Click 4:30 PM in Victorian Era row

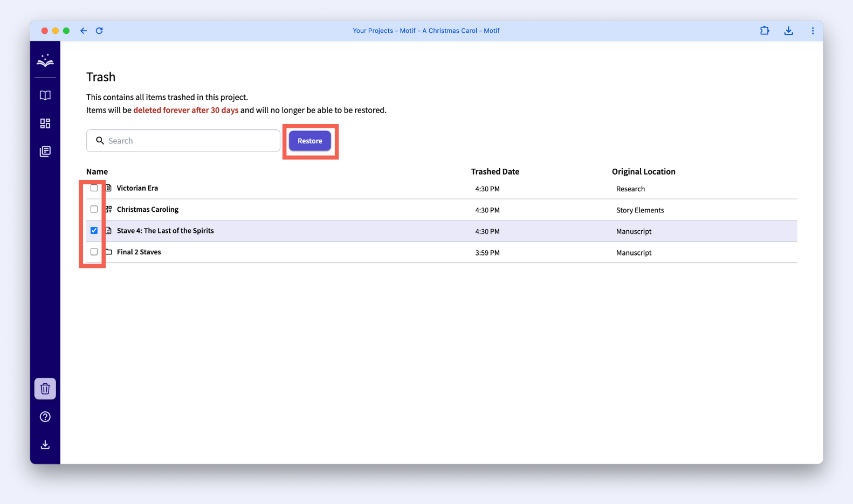[x=487, y=189]
